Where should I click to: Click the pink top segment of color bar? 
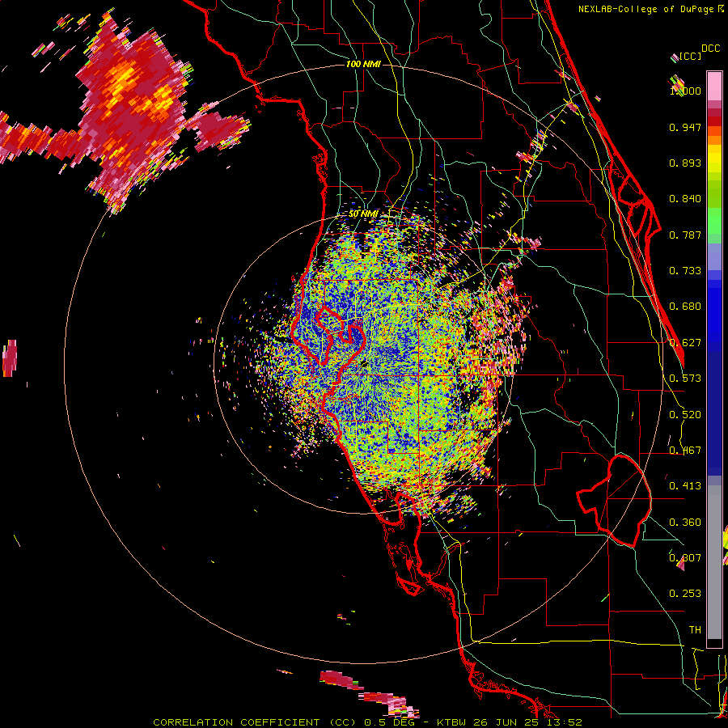[x=714, y=87]
